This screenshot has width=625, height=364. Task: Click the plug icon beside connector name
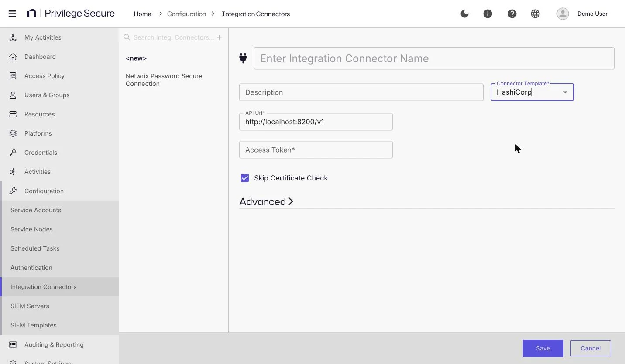coord(243,58)
